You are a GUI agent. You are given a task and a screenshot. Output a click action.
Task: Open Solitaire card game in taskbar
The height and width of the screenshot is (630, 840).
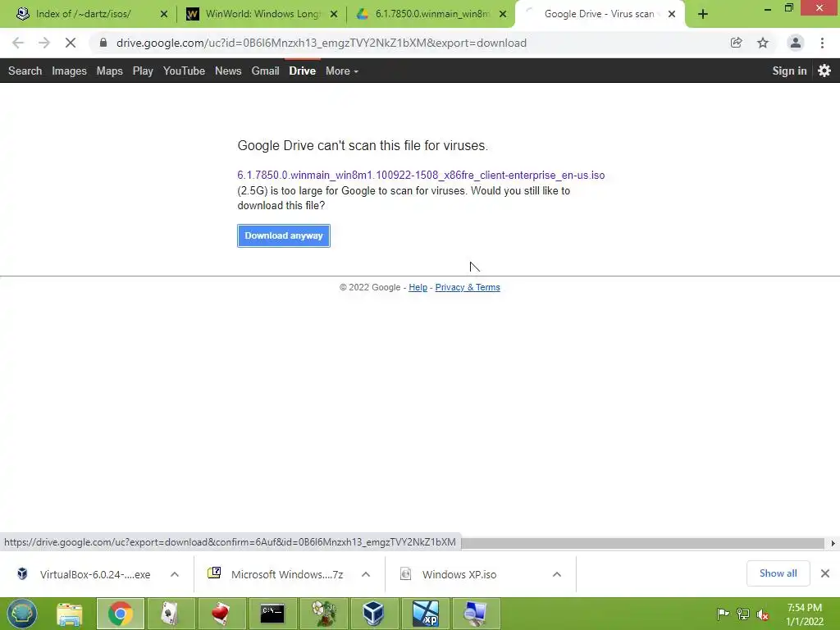pyautogui.click(x=170, y=614)
